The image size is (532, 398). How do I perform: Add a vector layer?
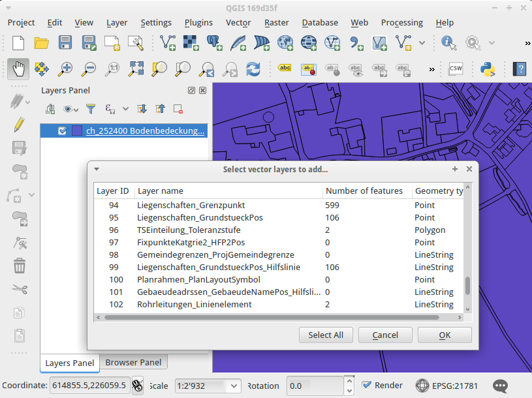coord(168,42)
